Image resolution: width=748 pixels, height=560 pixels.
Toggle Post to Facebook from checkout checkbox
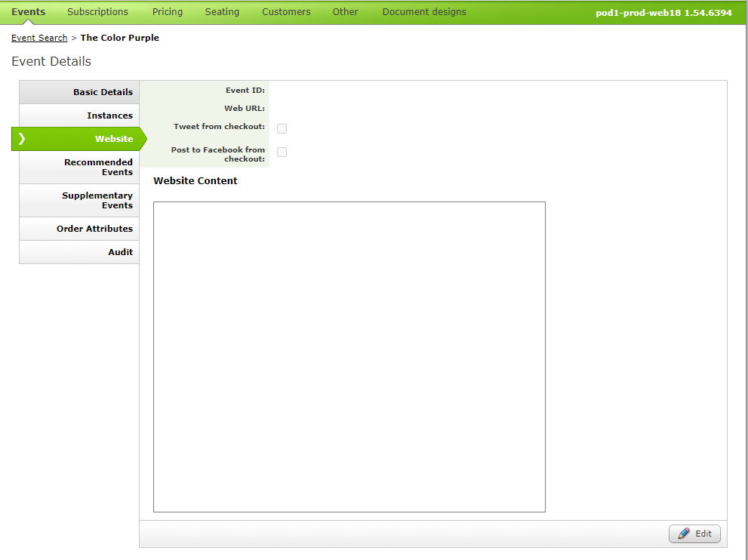(x=282, y=152)
